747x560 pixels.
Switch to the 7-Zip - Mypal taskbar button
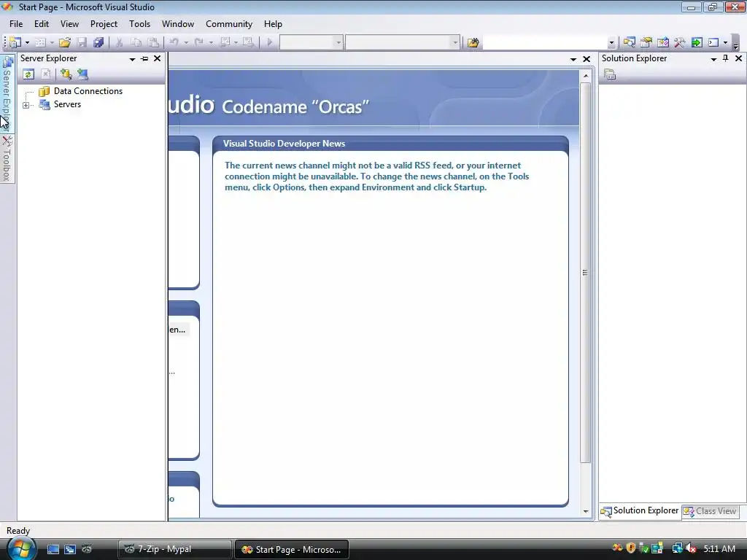(x=174, y=549)
